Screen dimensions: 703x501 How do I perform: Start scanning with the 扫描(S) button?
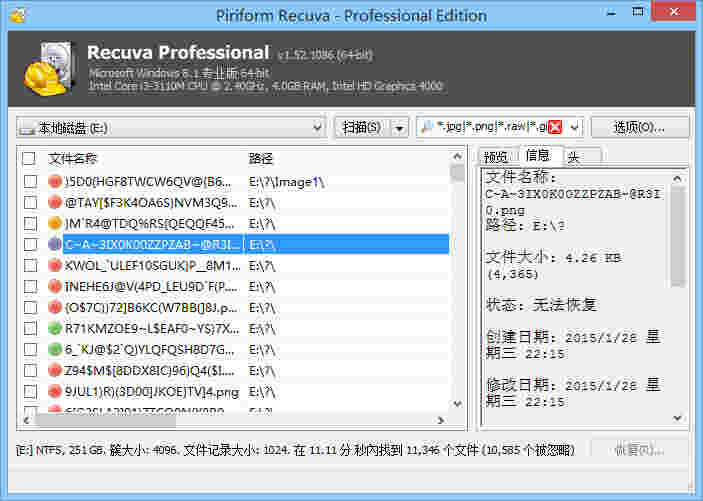click(362, 128)
